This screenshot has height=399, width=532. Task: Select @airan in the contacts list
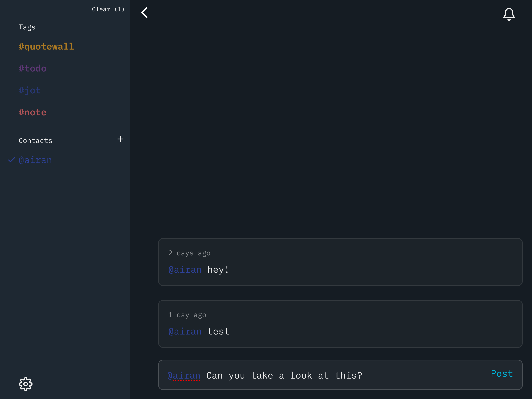pos(35,160)
